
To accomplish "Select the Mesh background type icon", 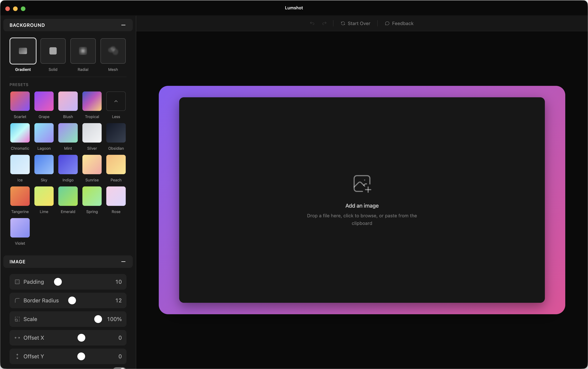I will [113, 51].
